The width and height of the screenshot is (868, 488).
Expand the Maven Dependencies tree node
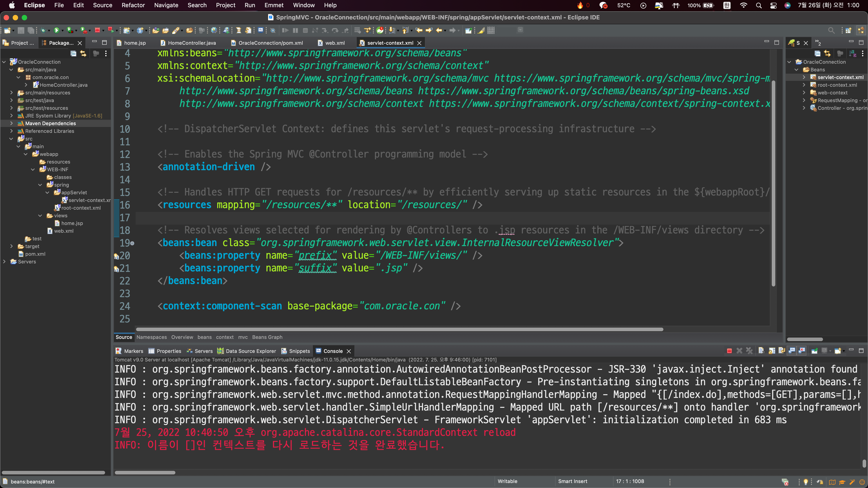pyautogui.click(x=12, y=123)
